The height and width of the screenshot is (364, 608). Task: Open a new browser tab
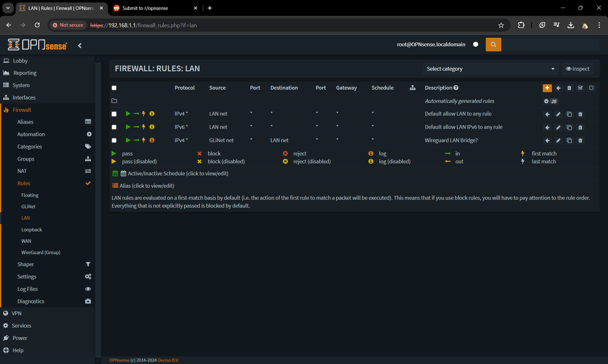209,8
